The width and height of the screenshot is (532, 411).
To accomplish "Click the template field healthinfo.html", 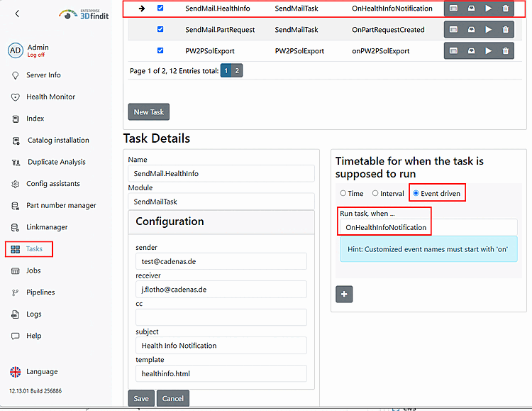I will (x=221, y=373).
